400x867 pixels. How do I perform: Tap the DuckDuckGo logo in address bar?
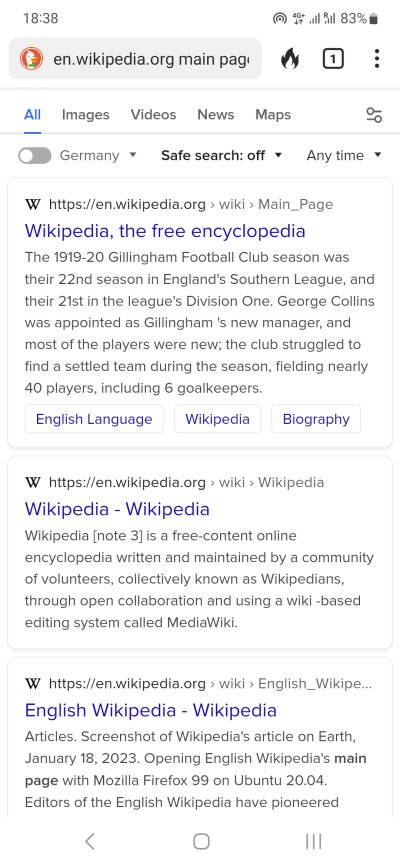tap(32, 59)
